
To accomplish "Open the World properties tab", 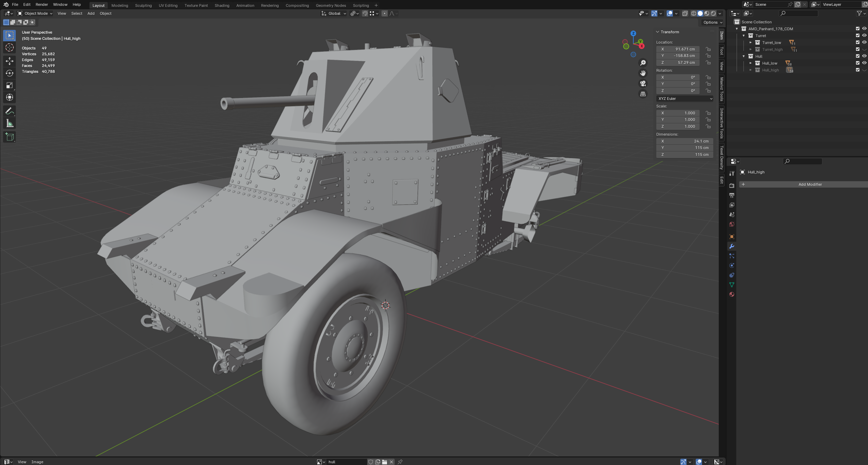I will tap(732, 224).
